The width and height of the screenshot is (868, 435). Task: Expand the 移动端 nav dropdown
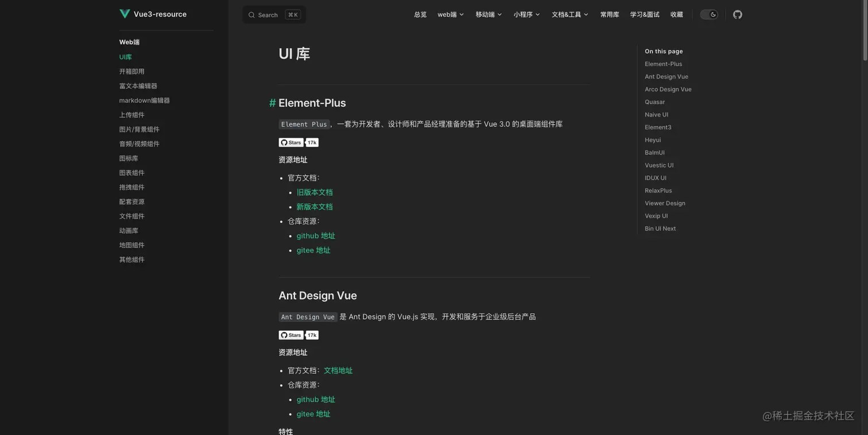(489, 14)
